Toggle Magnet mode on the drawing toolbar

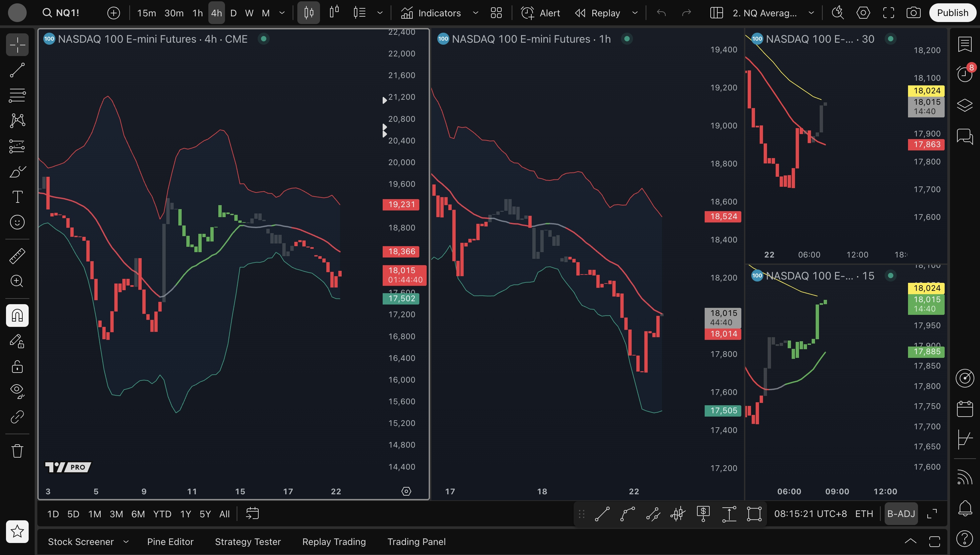17,315
